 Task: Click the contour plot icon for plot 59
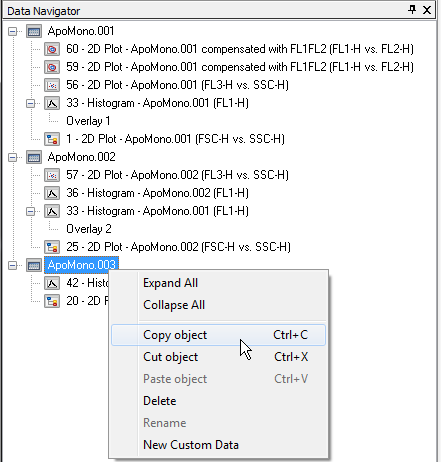coord(52,68)
